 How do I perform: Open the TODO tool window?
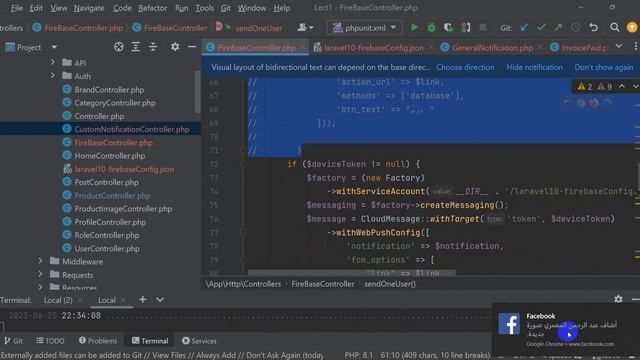[x=50, y=341]
